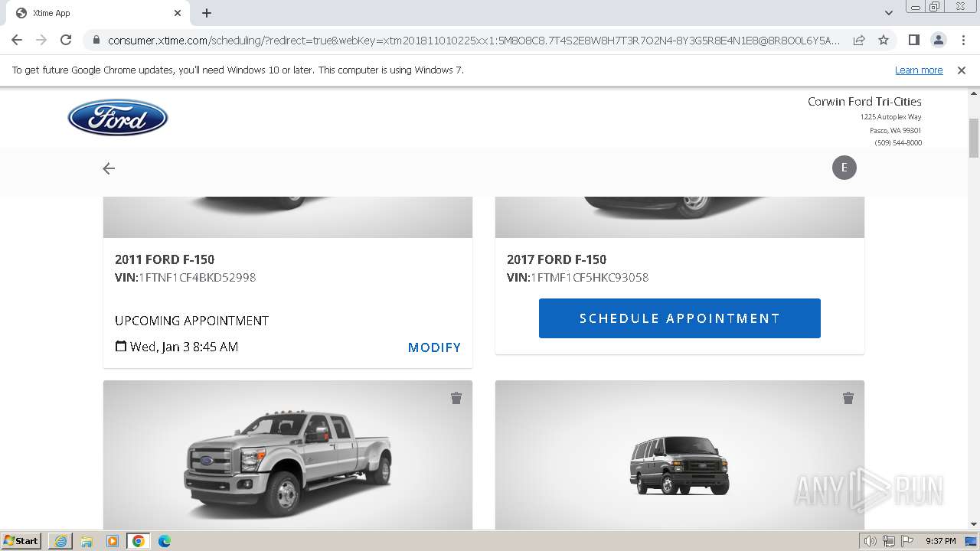Viewport: 980px width, 551px height.
Task: Open the user avatar E menu
Action: 844,168
